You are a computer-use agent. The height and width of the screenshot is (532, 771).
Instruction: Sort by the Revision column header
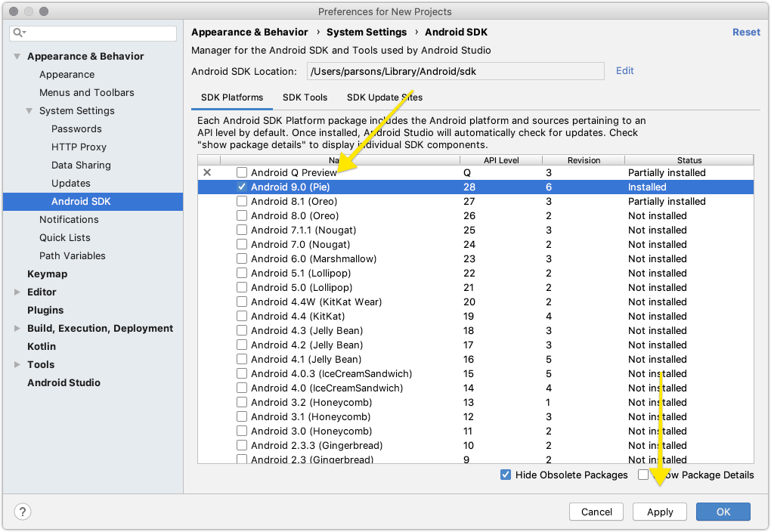tap(584, 160)
